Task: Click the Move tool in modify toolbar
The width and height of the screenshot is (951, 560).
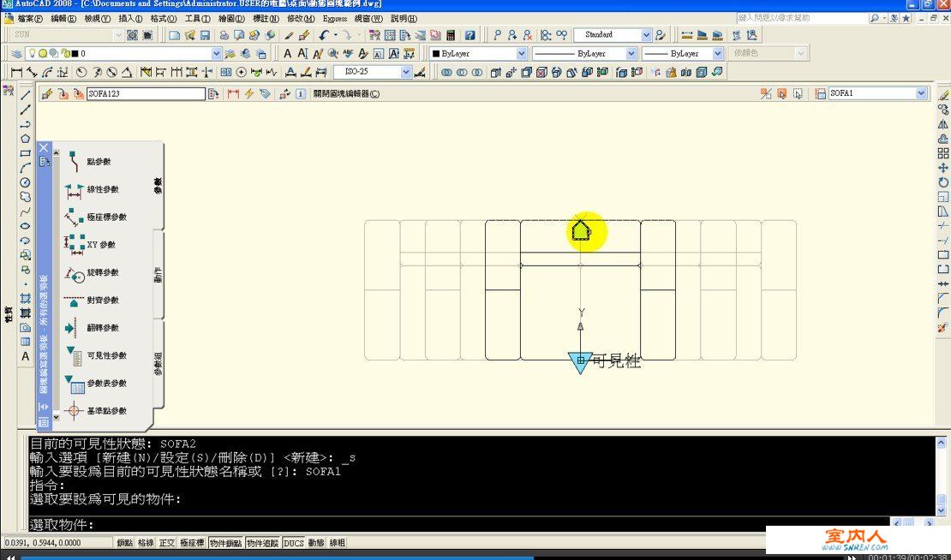Action: [x=943, y=168]
